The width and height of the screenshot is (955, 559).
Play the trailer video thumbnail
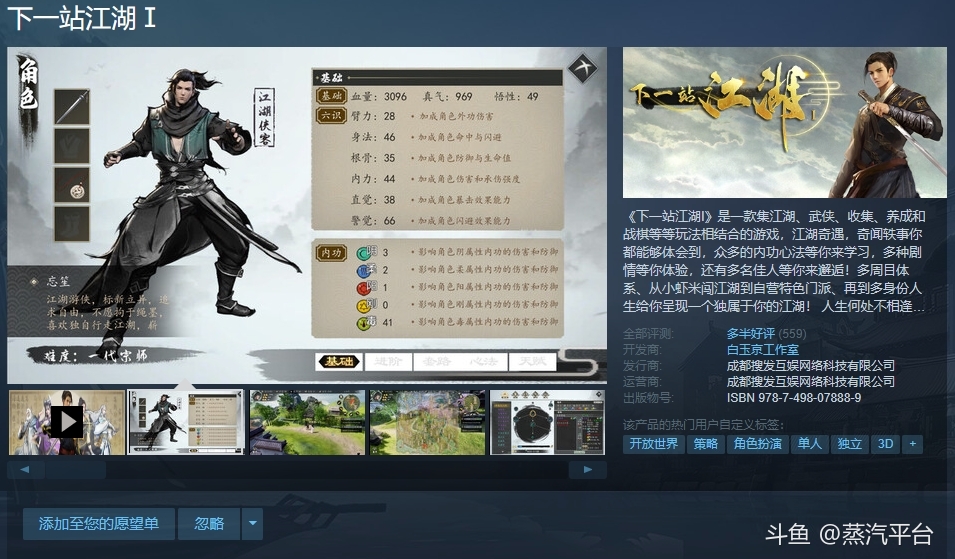coord(66,422)
